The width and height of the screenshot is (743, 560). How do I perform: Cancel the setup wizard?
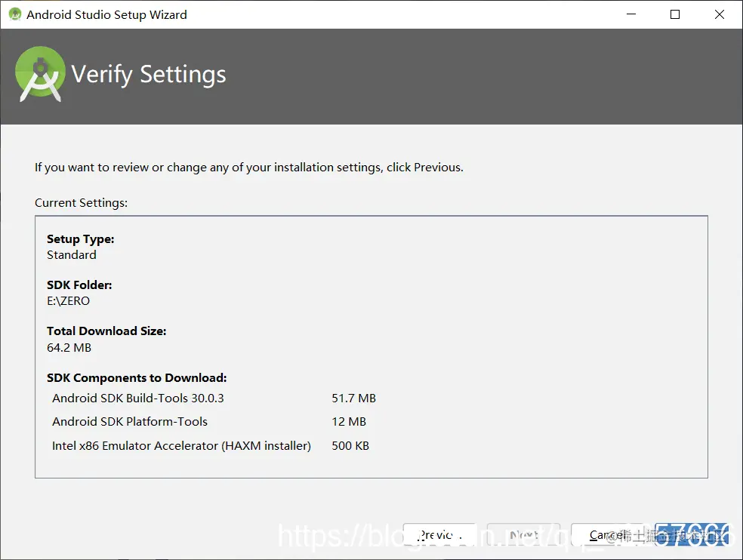(x=608, y=535)
